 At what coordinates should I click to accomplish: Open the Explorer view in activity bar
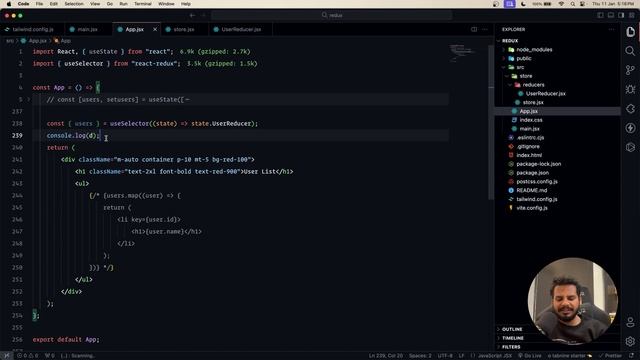tap(630, 32)
